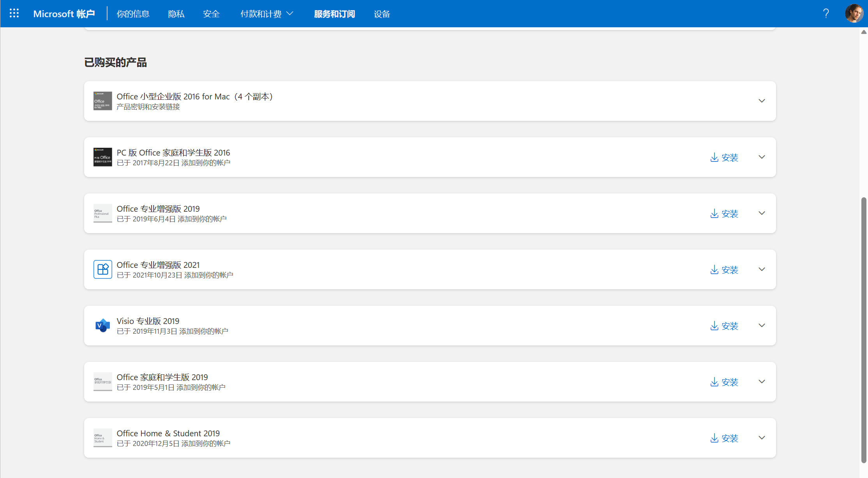This screenshot has height=478, width=868.
Task: Install Visio 专业版 2019
Action: 724,326
